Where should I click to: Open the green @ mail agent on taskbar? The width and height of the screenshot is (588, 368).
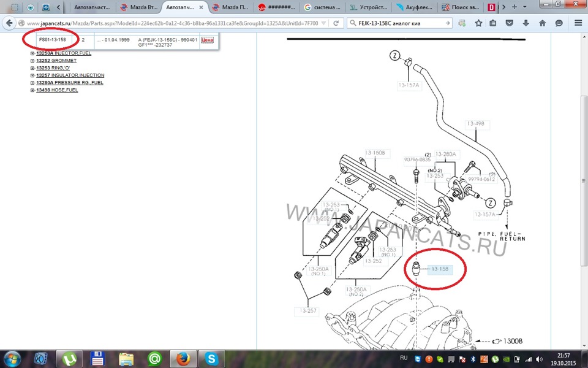(x=154, y=359)
